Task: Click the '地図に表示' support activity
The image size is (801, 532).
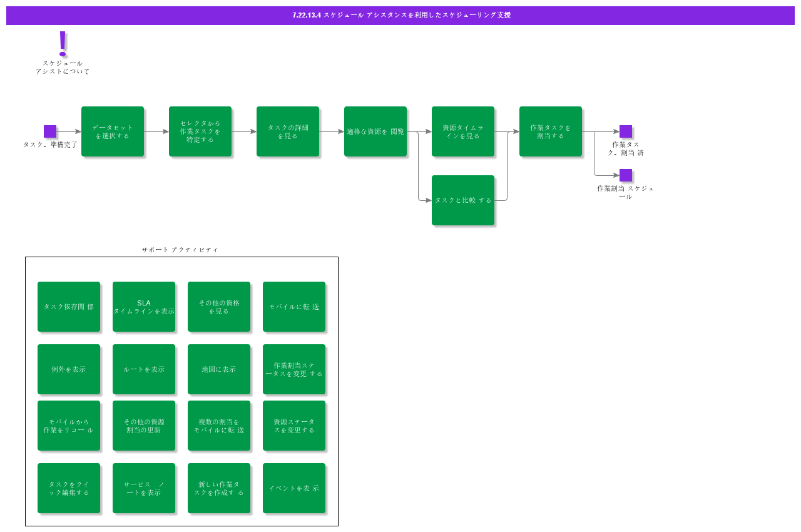Action: pyautogui.click(x=219, y=369)
